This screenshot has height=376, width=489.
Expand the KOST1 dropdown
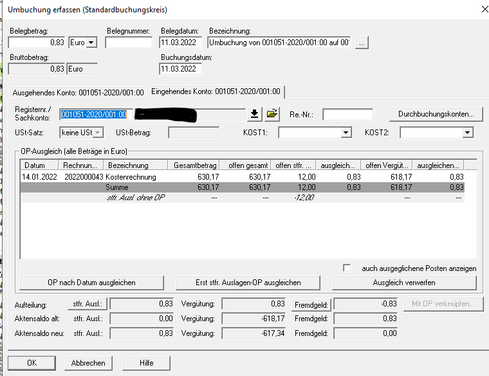pyautogui.click(x=346, y=133)
